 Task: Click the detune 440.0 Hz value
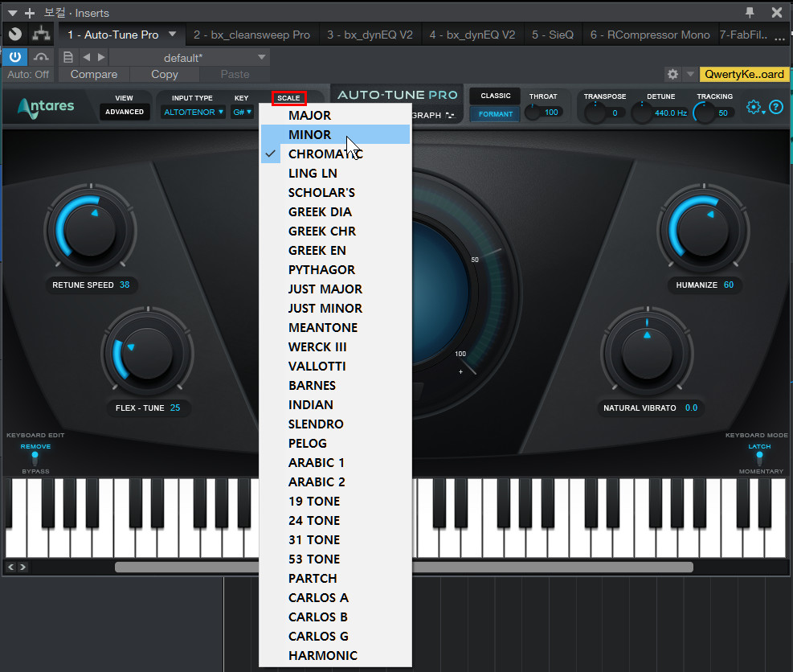pyautogui.click(x=671, y=113)
